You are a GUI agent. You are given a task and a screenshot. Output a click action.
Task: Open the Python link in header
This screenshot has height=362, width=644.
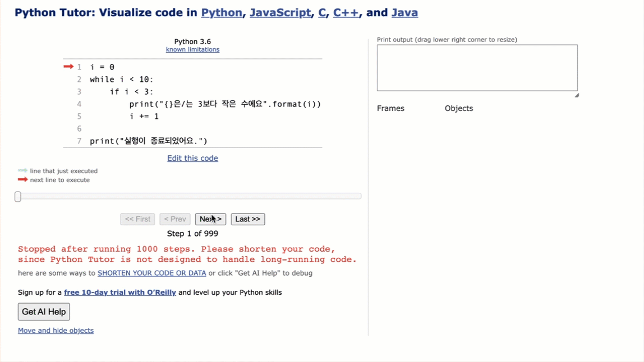[222, 13]
